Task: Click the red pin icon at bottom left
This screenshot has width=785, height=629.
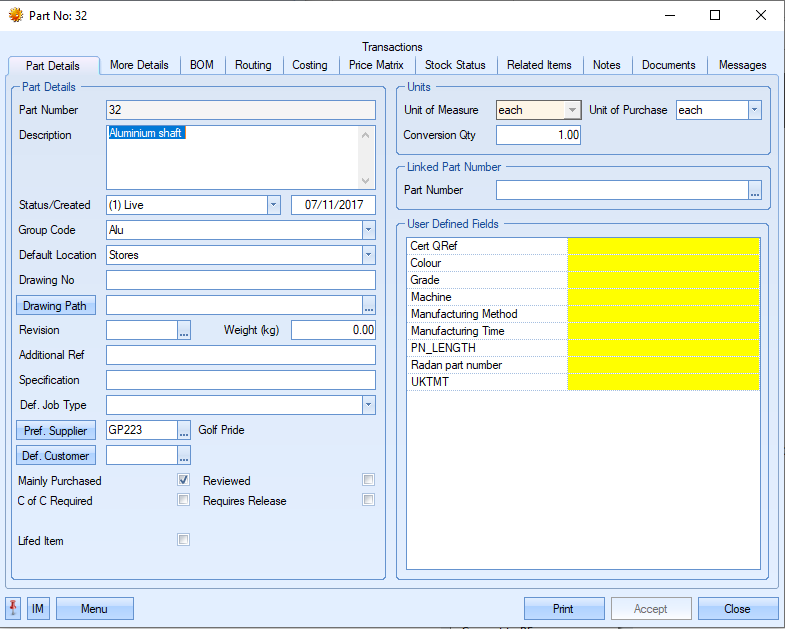Action: 13,608
